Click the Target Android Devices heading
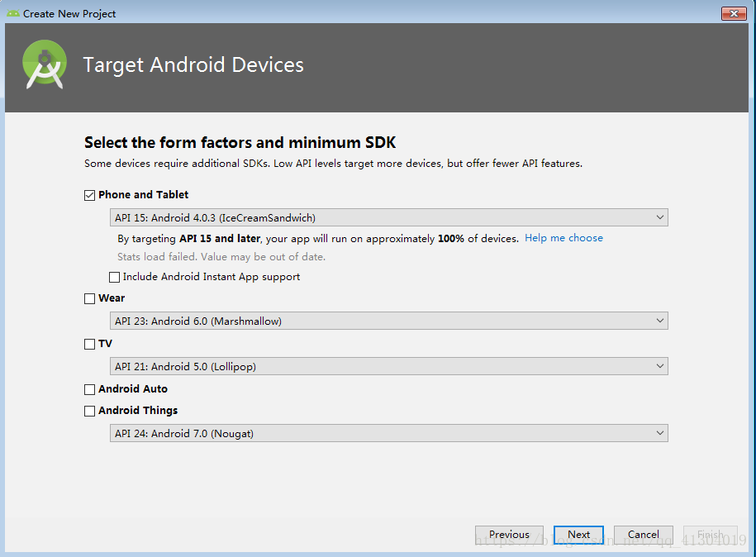 [193, 65]
